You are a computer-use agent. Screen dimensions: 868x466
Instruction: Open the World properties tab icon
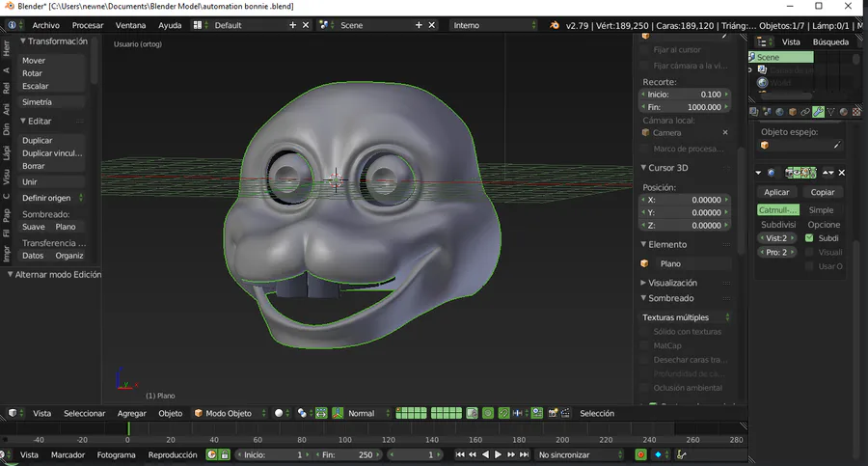(780, 112)
